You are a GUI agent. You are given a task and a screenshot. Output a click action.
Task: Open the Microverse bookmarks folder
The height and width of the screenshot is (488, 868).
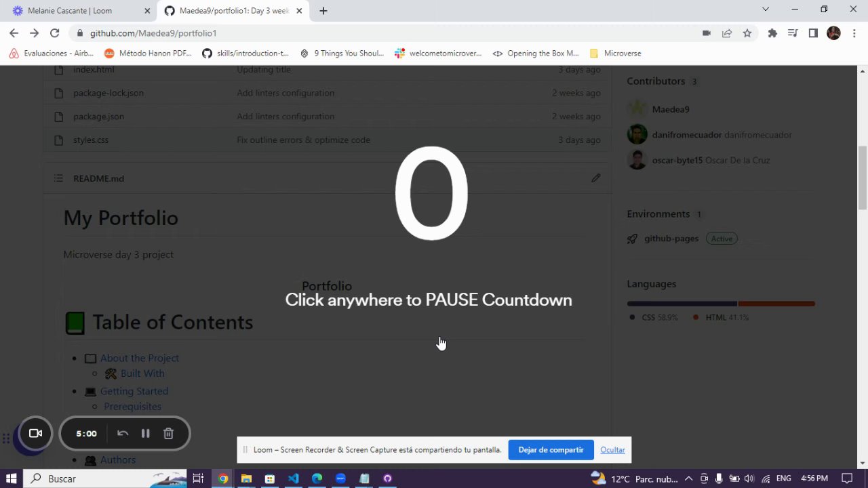click(x=615, y=54)
